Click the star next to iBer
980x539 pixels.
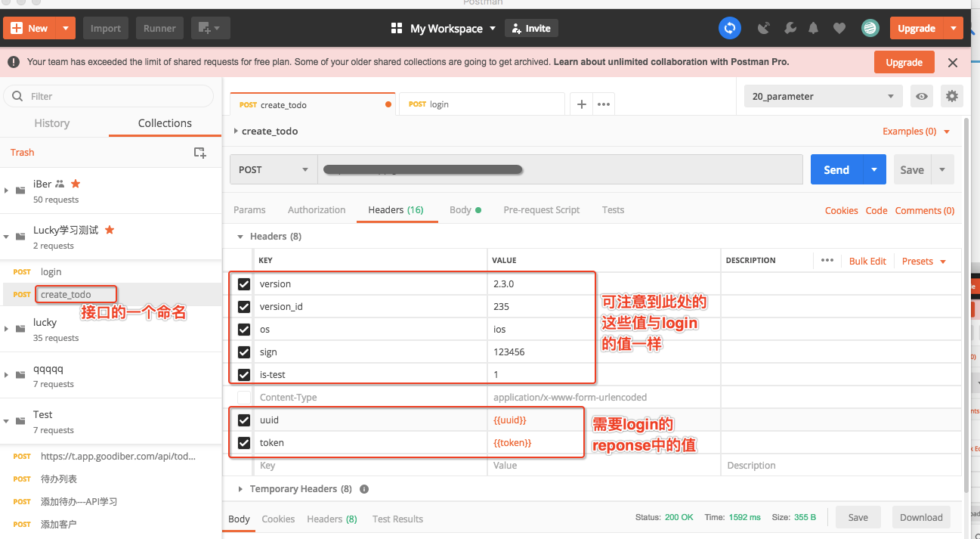click(x=76, y=184)
